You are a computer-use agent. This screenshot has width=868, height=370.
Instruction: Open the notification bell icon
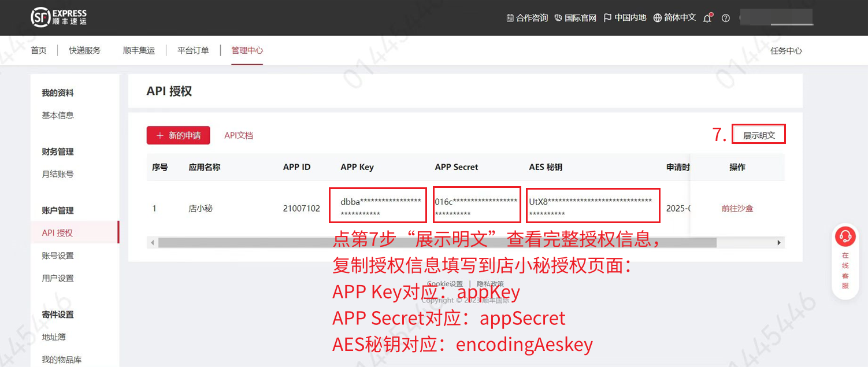click(x=707, y=18)
